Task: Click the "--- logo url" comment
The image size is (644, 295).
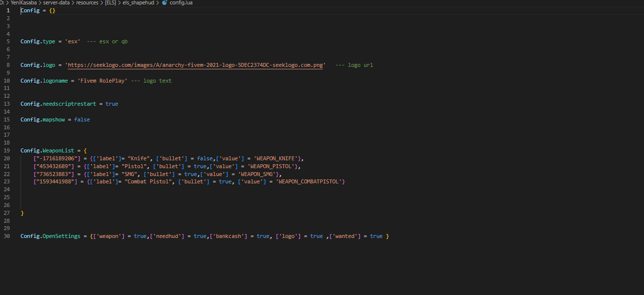Action: (354, 65)
